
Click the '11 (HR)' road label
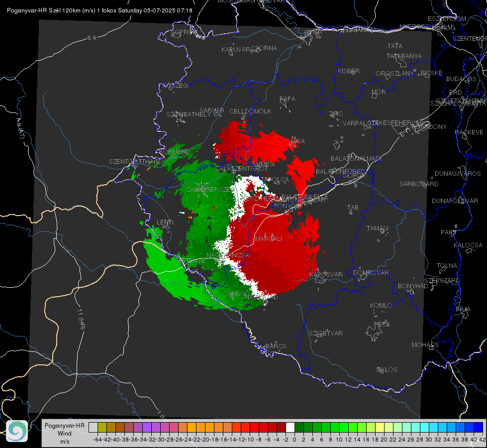82,319
